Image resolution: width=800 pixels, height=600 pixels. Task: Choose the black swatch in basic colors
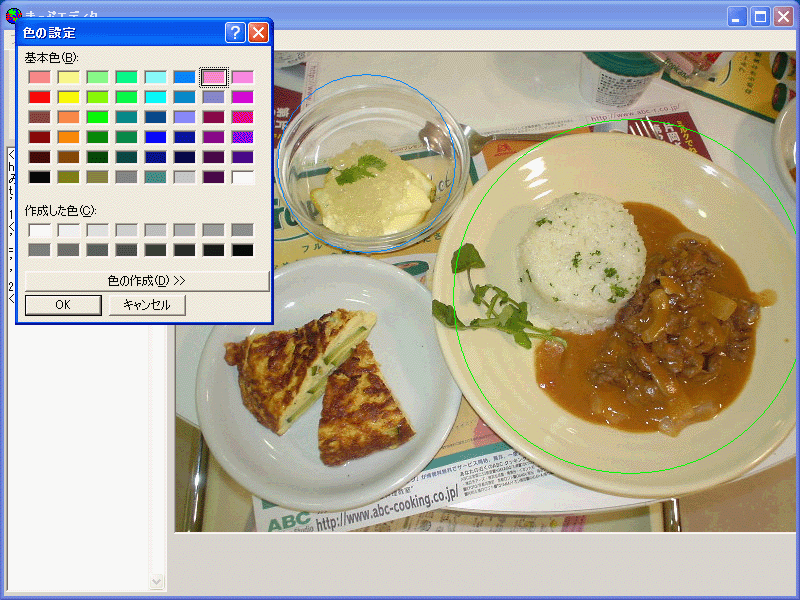[x=40, y=177]
